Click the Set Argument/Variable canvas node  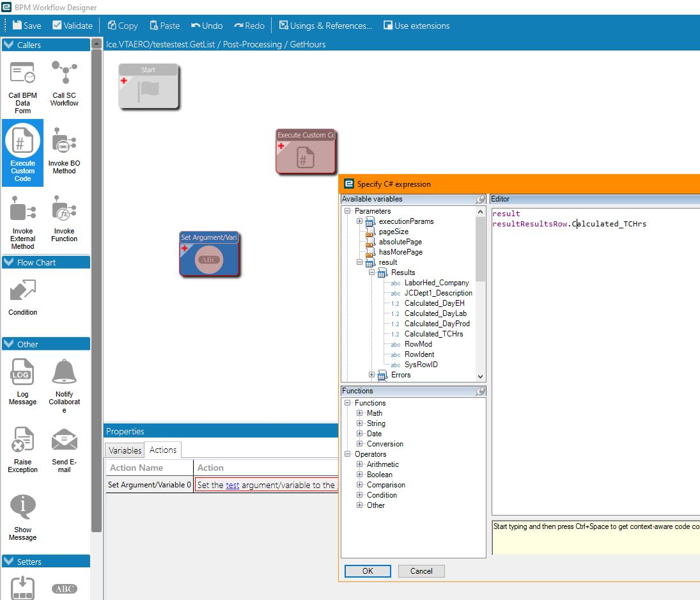(x=210, y=254)
